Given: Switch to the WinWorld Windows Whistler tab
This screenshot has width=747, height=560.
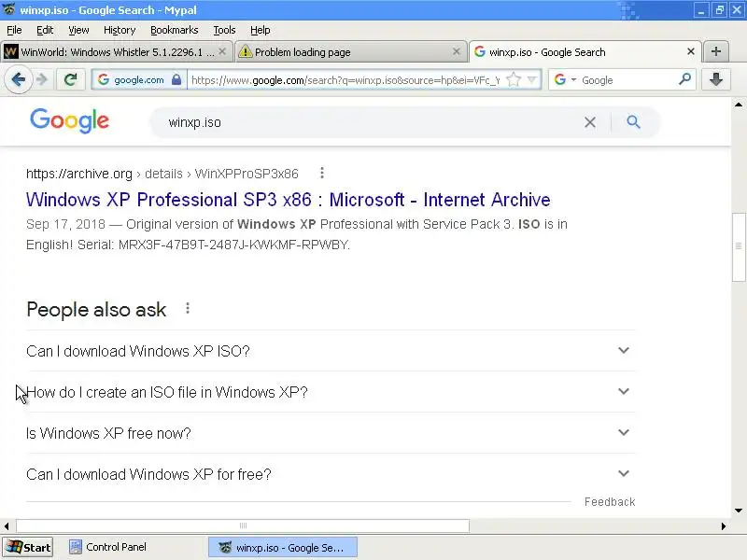Looking at the screenshot, I should [116, 51].
